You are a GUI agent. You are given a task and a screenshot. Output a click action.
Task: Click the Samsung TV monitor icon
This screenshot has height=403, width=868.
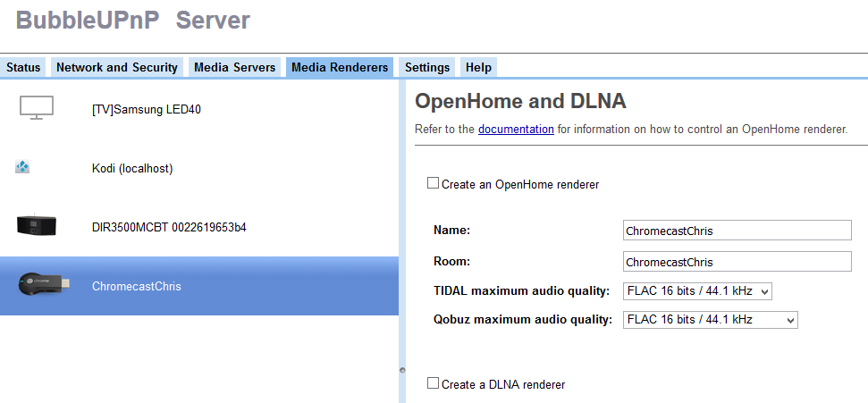37,108
